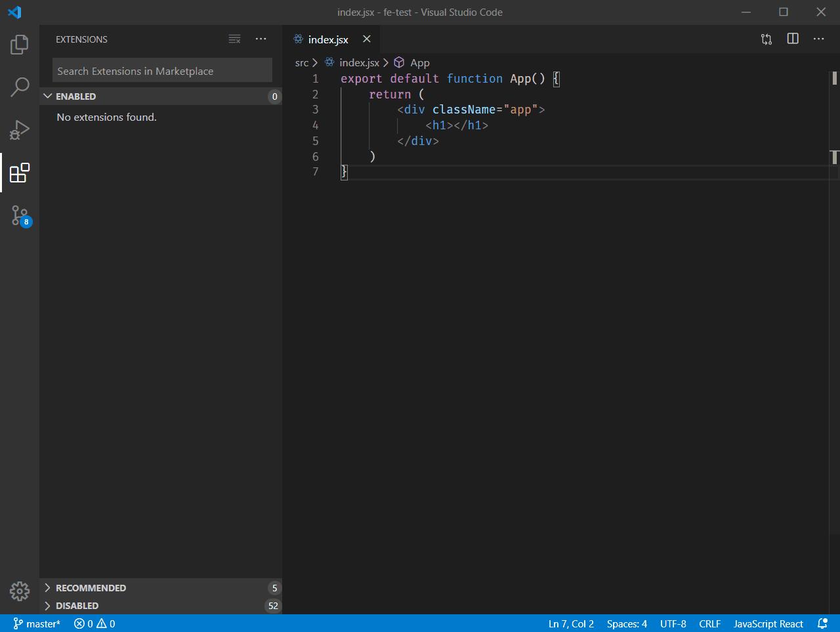The image size is (840, 632).
Task: Open notifications from the status bar bell
Action: (822, 623)
